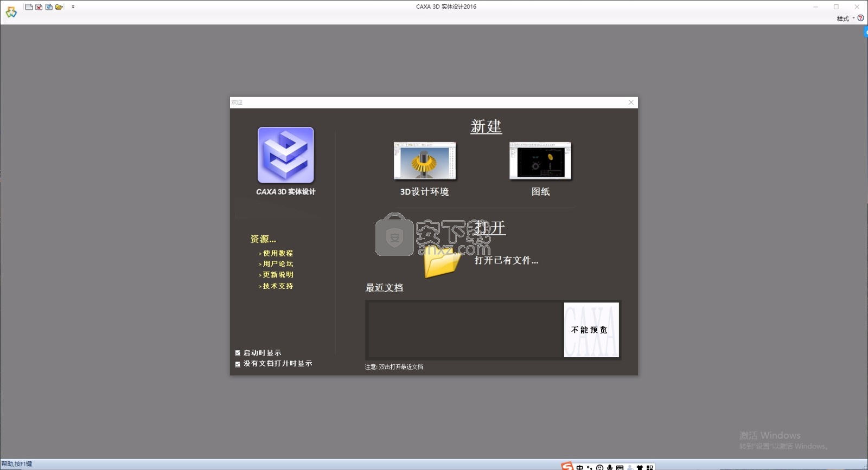Click the IME user account icon
Image resolution: width=868 pixels, height=470 pixels.
click(x=630, y=467)
